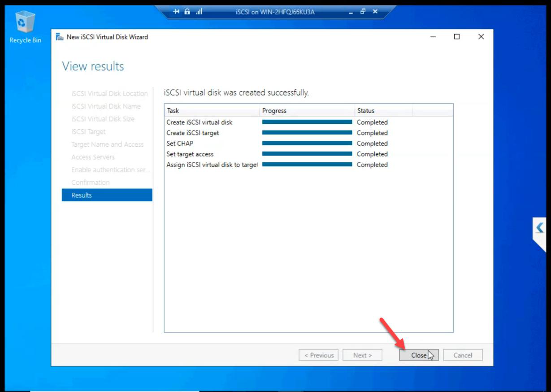
Task: Open the Recycle Bin desktop icon
Action: click(25, 27)
